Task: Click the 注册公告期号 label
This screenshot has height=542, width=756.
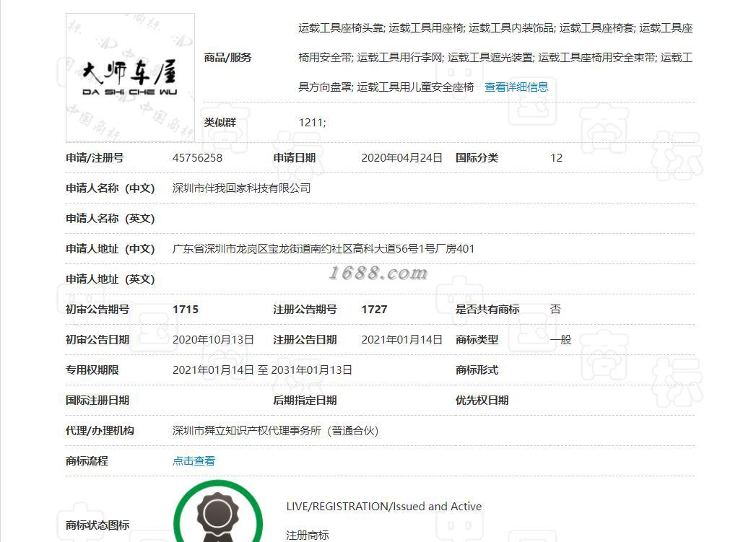Action: coord(305,310)
